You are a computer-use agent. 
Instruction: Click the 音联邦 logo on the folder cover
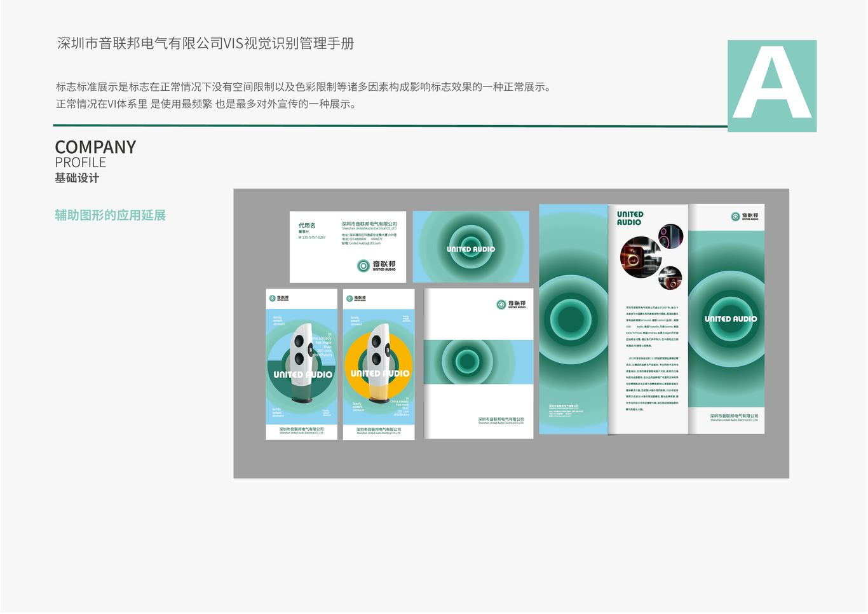pos(511,304)
